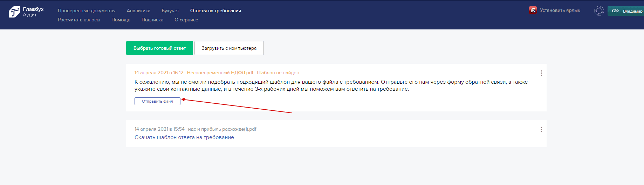The width and height of the screenshot is (644, 185).
Task: Open О сервисе page
Action: 186,20
